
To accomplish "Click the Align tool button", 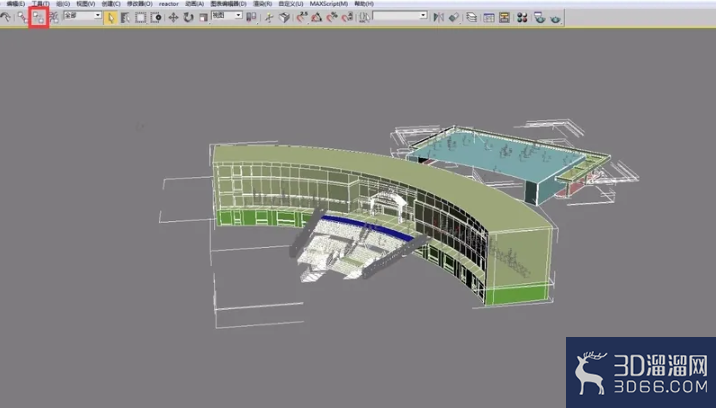I will coord(453,17).
